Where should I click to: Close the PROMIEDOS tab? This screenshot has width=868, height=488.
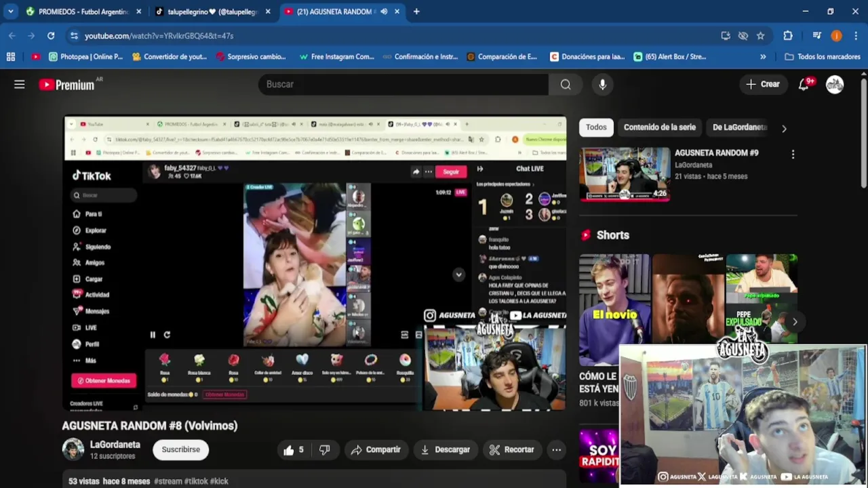coord(139,12)
